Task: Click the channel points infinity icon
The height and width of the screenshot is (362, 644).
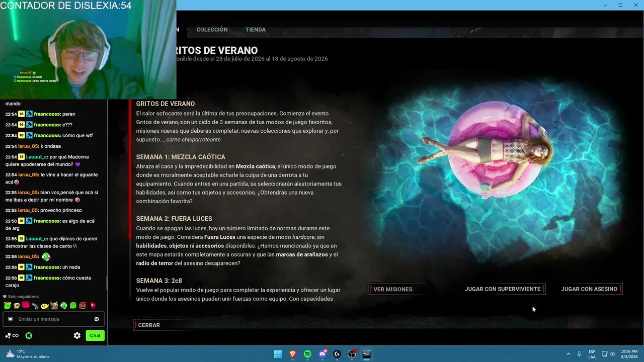Action: tap(12, 335)
